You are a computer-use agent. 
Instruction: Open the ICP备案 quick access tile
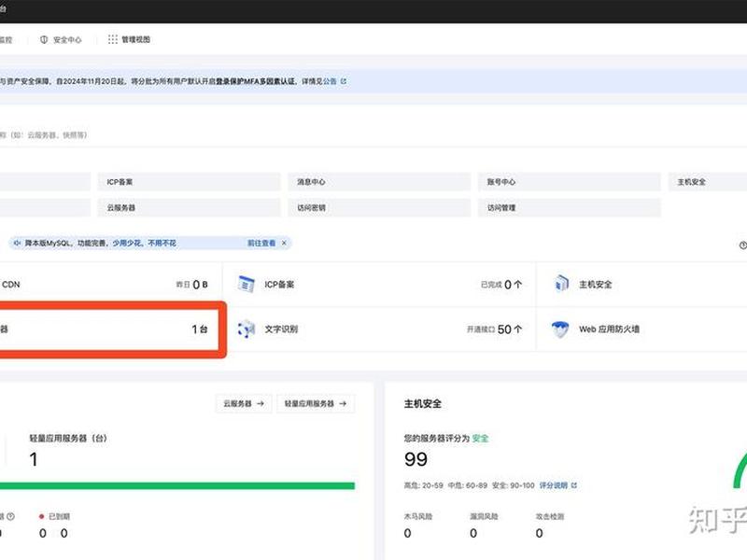[190, 182]
